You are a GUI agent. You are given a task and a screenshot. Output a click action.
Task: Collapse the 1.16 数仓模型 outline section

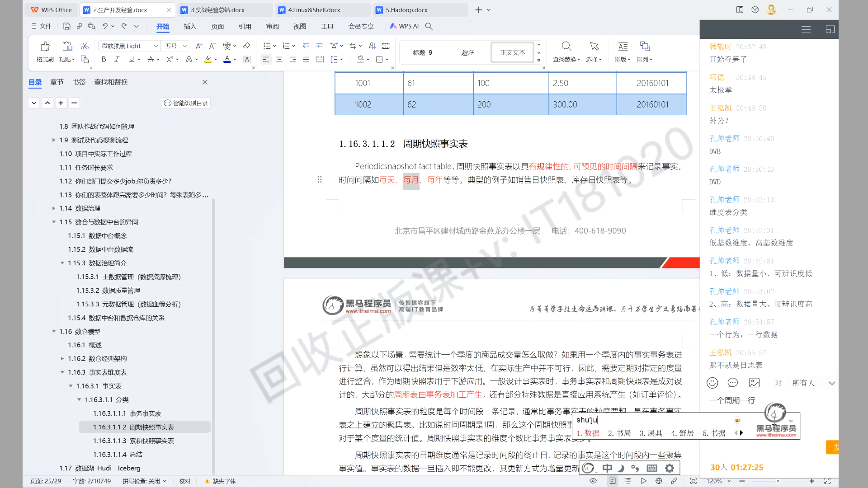[54, 331]
